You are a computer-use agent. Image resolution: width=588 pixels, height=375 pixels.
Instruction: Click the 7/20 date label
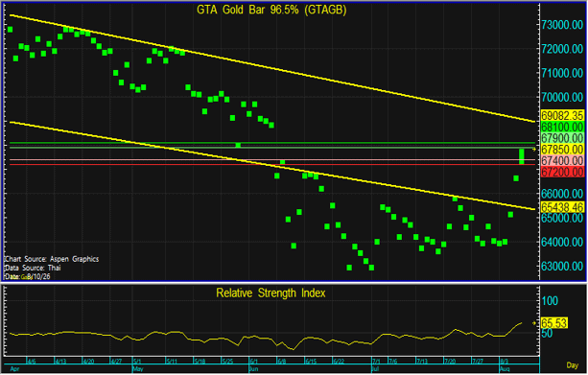450,362
